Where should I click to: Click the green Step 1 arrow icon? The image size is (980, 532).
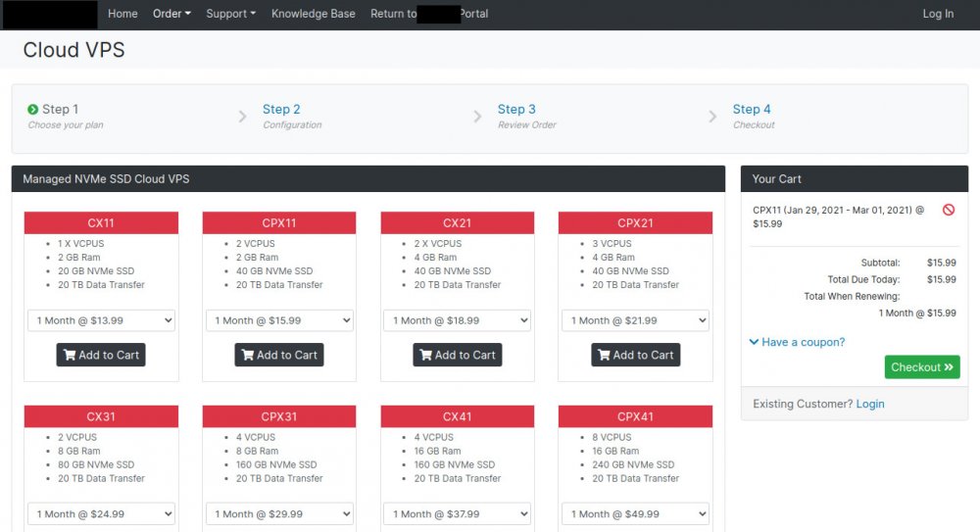(x=33, y=110)
